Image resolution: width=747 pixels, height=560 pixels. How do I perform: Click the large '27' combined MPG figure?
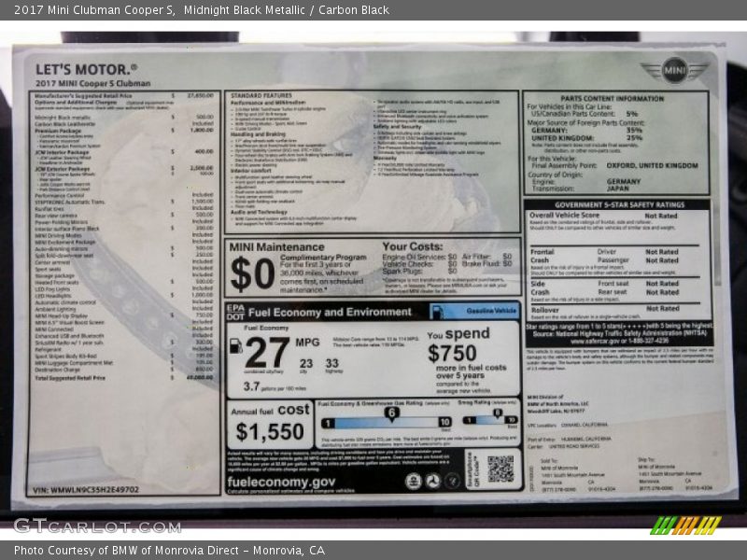pyautogui.click(x=268, y=353)
